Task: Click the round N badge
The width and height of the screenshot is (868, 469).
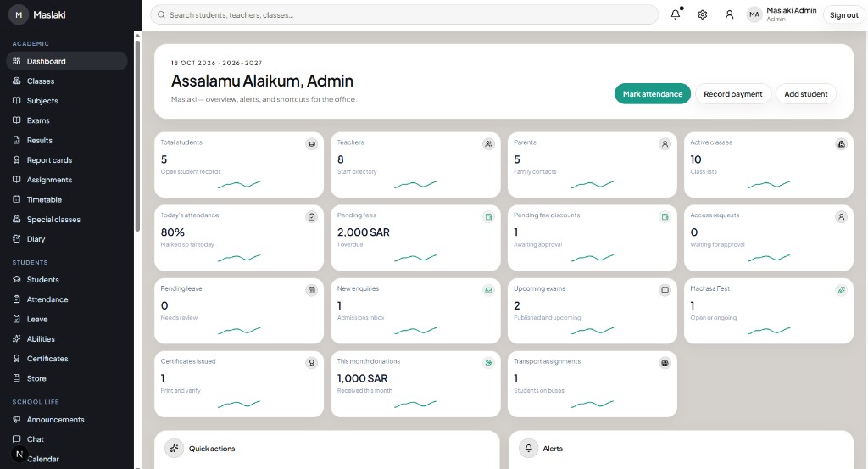Action: tap(19, 454)
